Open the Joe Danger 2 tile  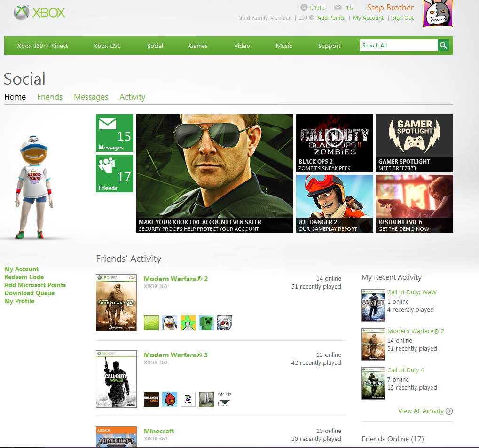[335, 204]
